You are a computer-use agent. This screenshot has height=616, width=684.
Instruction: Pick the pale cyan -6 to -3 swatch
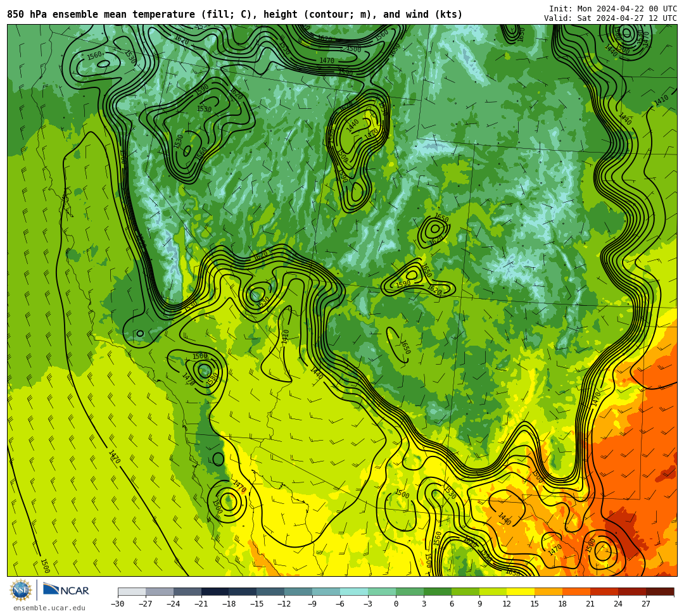pos(354,591)
